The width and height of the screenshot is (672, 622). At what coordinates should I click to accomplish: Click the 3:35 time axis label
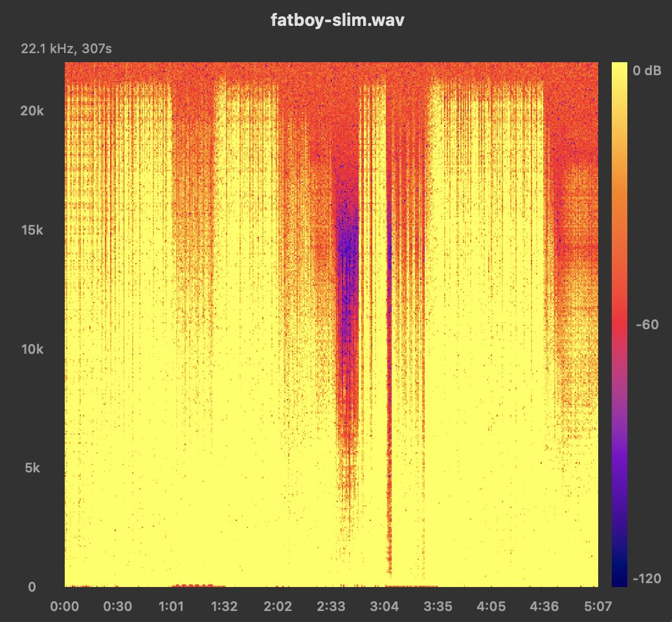[438, 606]
